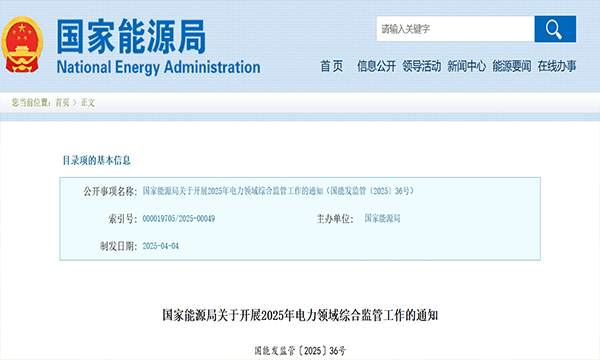Viewport: 600px width, 360px height.
Task: Open the 领导活动 navigation item
Action: point(421,66)
